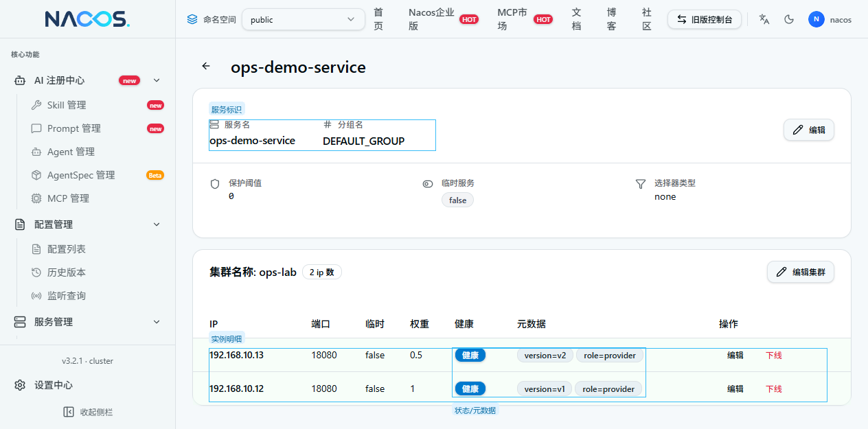
Task: Click the 选择器类型 filter icon
Action: [641, 184]
